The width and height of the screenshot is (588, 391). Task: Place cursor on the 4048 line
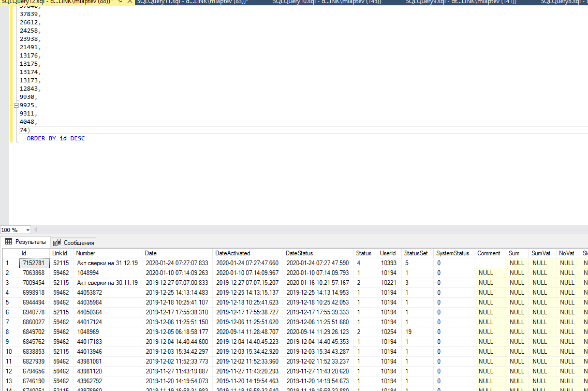pos(28,122)
